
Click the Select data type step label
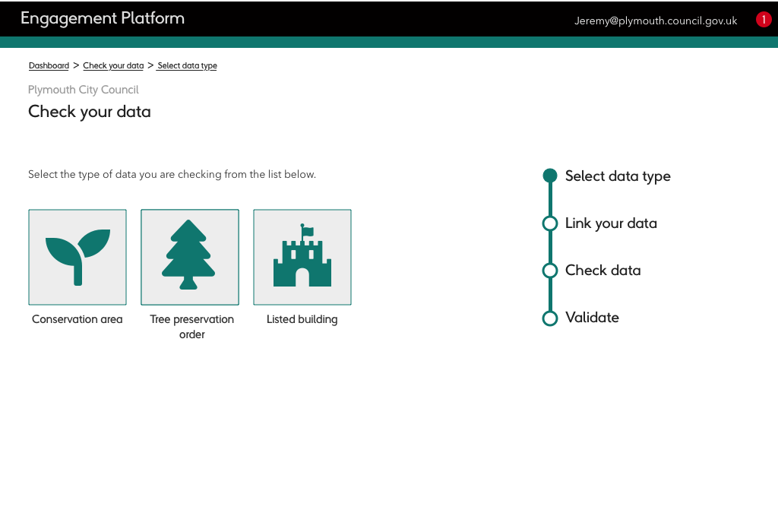tap(618, 176)
